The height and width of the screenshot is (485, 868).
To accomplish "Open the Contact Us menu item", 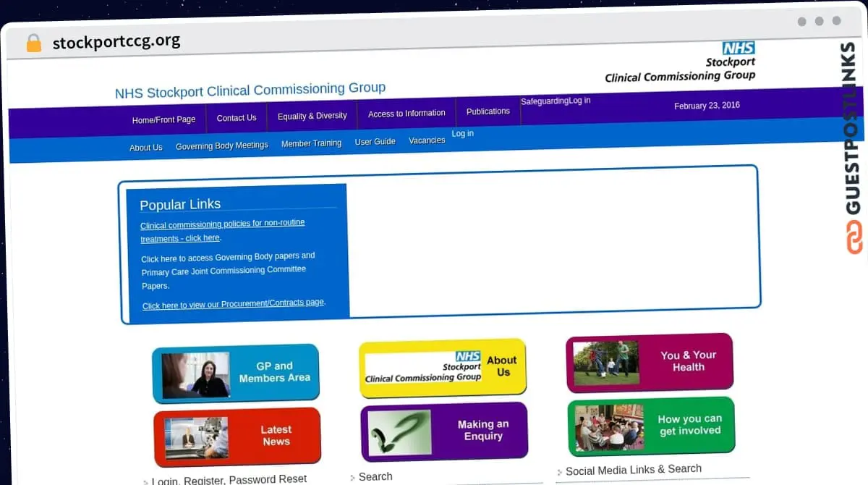I will point(237,118).
